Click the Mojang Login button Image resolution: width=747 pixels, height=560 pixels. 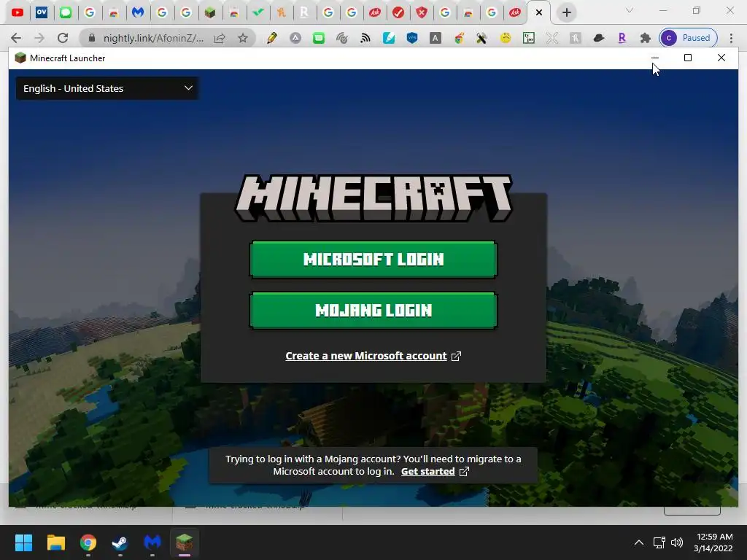[x=373, y=311]
